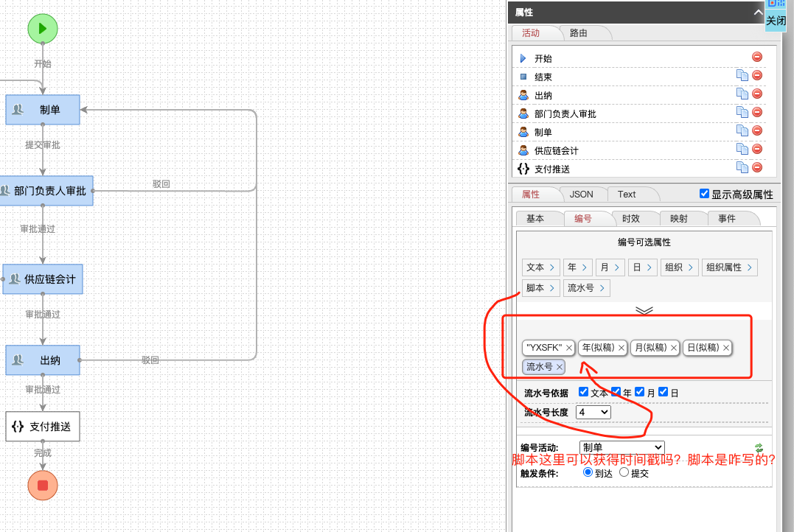Open 编号活动 dropdown showing 制单

pyautogui.click(x=621, y=447)
